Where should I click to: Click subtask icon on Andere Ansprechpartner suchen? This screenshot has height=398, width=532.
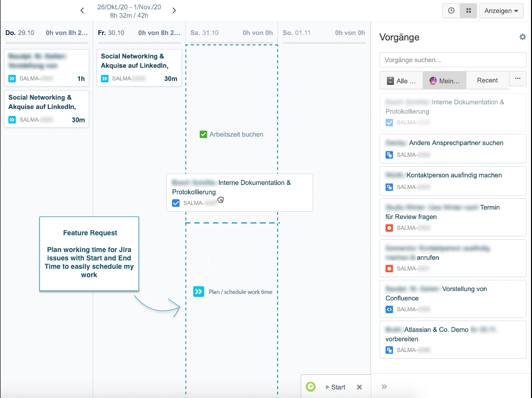pos(389,155)
